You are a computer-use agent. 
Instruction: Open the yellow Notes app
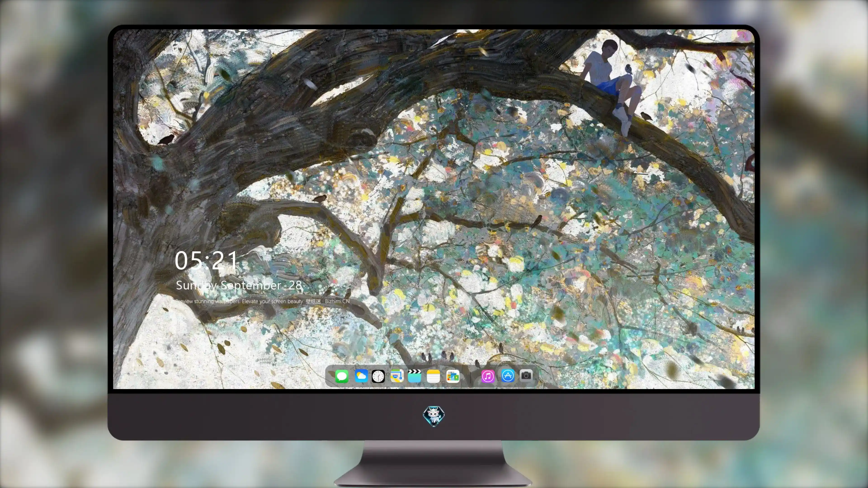pyautogui.click(x=433, y=376)
